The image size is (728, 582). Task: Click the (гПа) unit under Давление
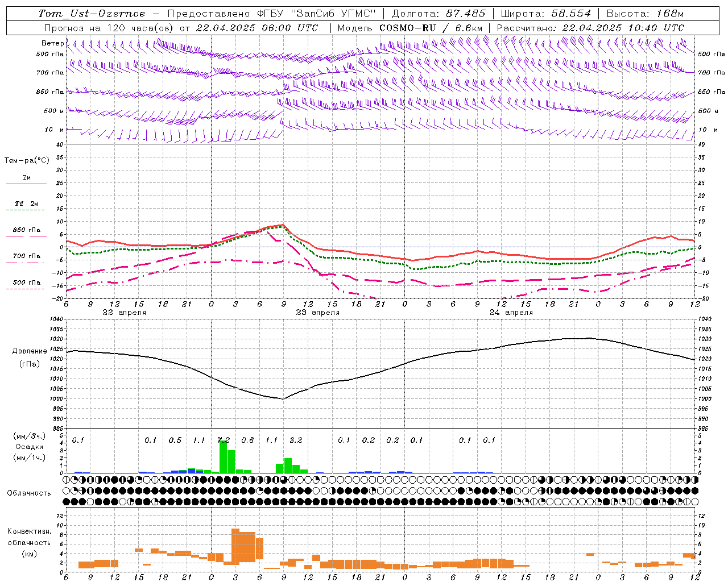pos(30,364)
